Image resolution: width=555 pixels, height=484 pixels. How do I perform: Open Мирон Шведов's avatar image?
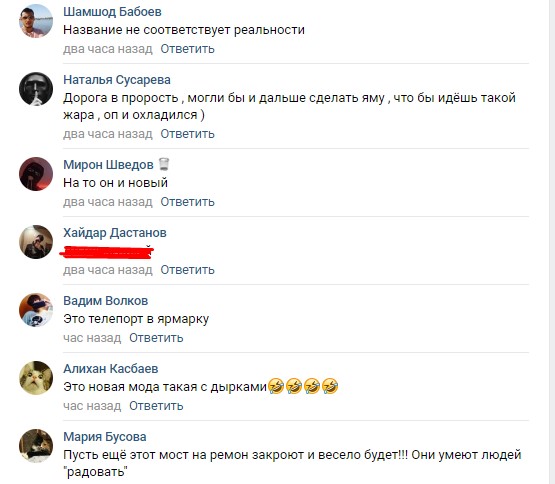[36, 174]
